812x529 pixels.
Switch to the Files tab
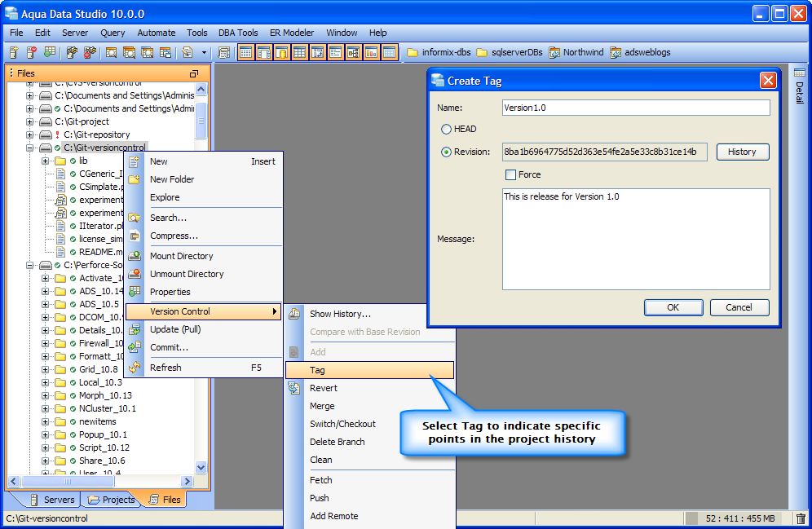point(165,500)
